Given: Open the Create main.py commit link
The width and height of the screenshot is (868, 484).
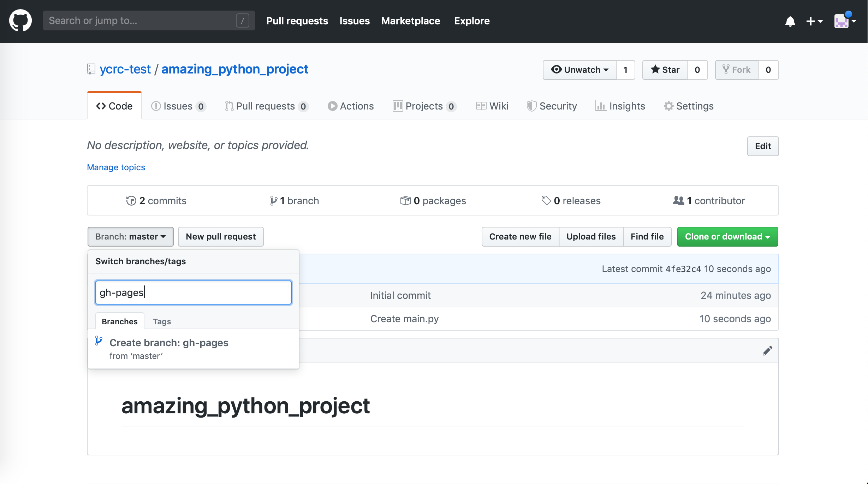Looking at the screenshot, I should (404, 319).
